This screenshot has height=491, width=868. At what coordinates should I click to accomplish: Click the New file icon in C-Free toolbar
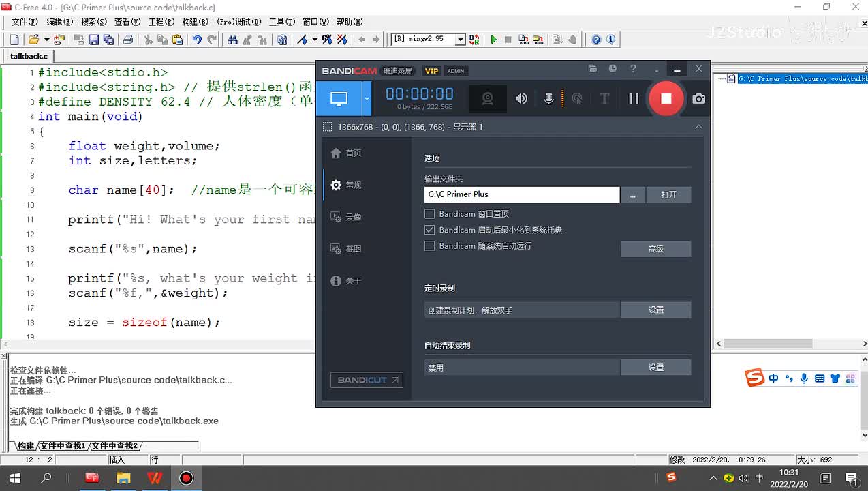point(15,40)
